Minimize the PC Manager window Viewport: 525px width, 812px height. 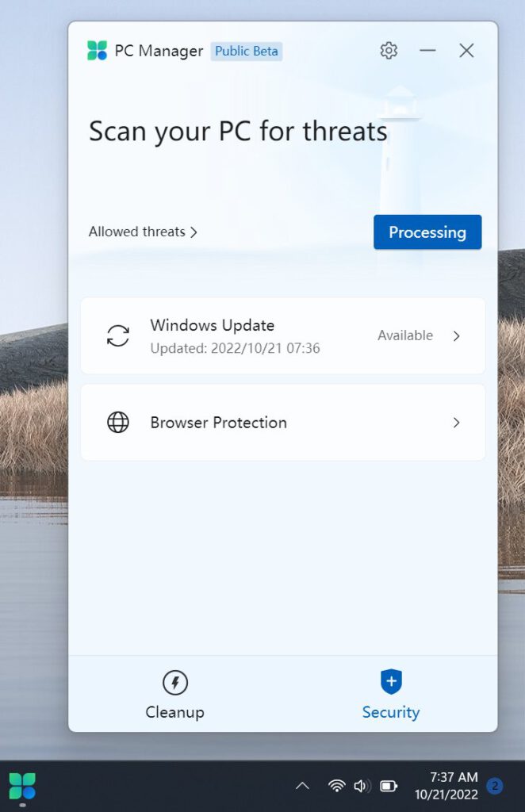pyautogui.click(x=427, y=51)
